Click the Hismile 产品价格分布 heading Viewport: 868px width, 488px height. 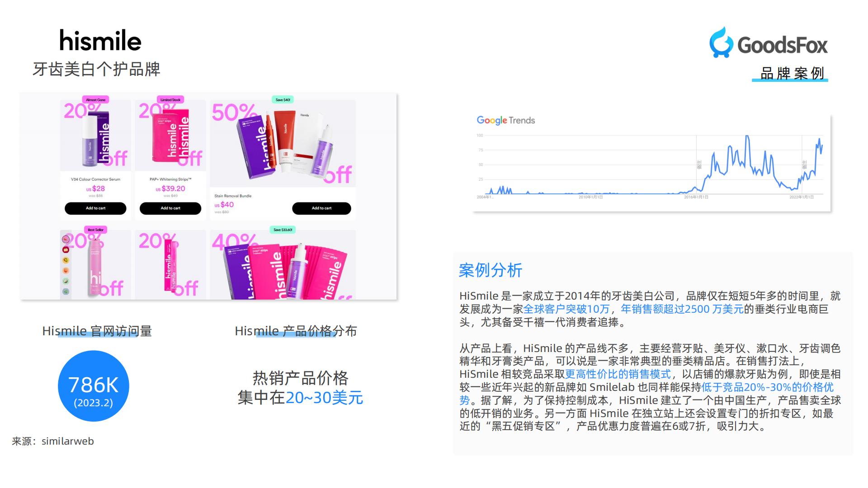coord(296,331)
